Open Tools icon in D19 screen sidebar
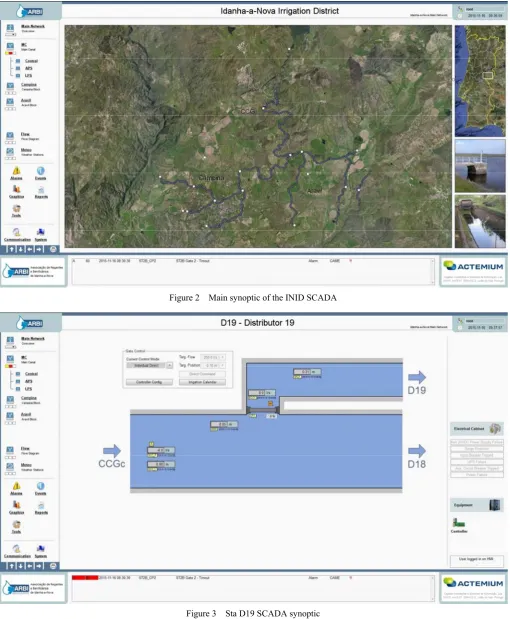The height and width of the screenshot is (619, 510). pos(16,524)
